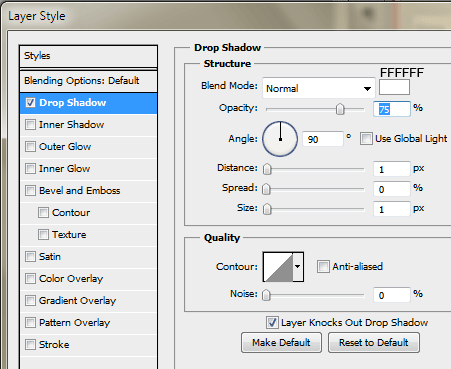The image size is (451, 369).
Task: Click the Size value field
Action: coord(392,209)
